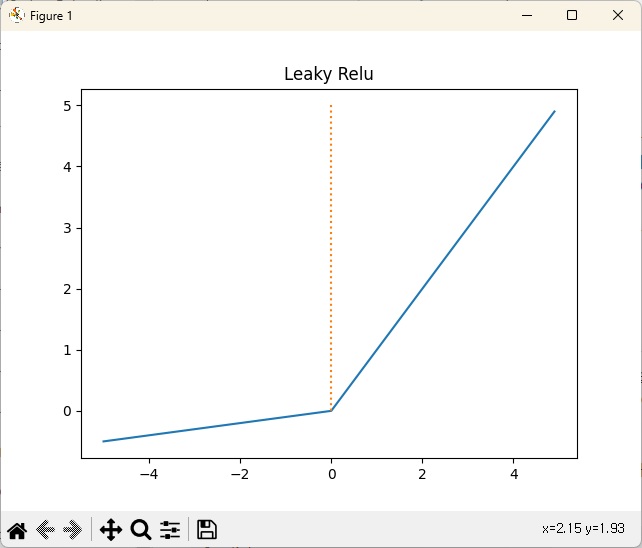Screen dimensions: 642x548
Task: Click the "Leaky Relu" plot title
Action: pos(329,74)
